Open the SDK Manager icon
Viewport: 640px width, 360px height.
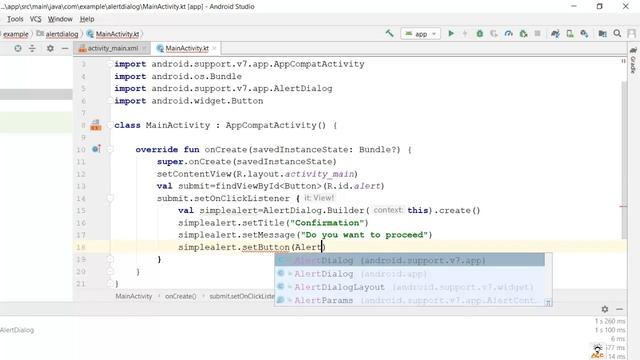coord(584,33)
